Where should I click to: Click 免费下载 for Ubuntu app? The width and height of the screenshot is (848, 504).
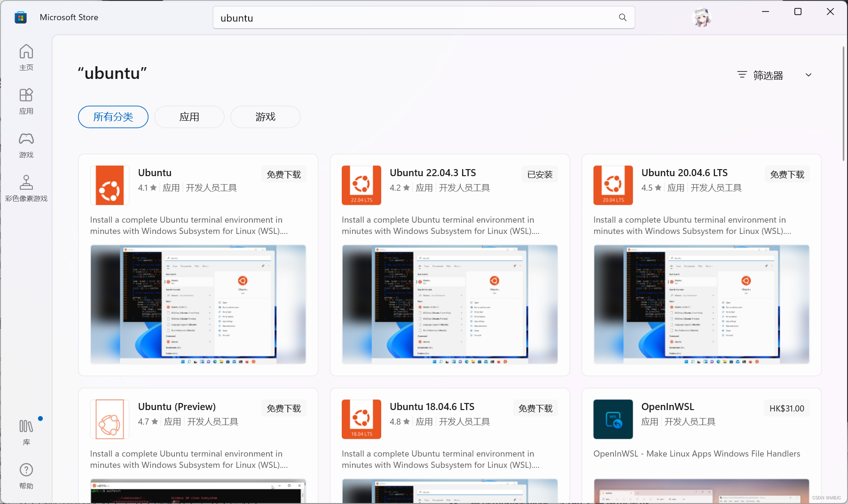tap(283, 174)
